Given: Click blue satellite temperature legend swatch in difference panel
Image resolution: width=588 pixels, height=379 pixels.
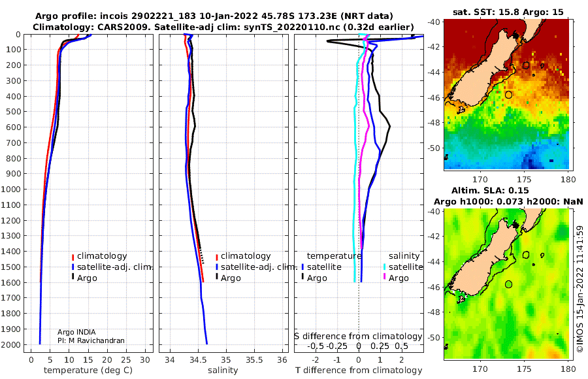Looking at the screenshot, I should pyautogui.click(x=303, y=267).
